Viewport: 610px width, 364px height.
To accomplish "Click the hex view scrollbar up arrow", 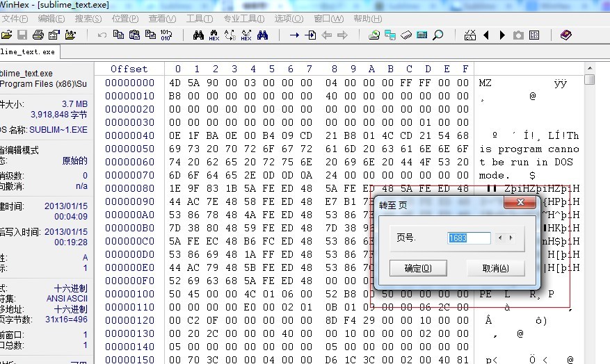I will [x=590, y=68].
